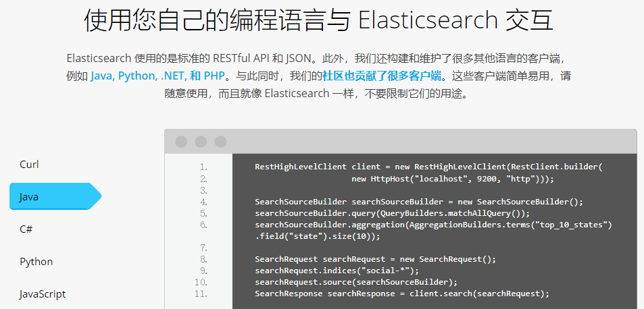The width and height of the screenshot is (644, 309).
Task: Click the third gray window dot
Action: coord(220,142)
